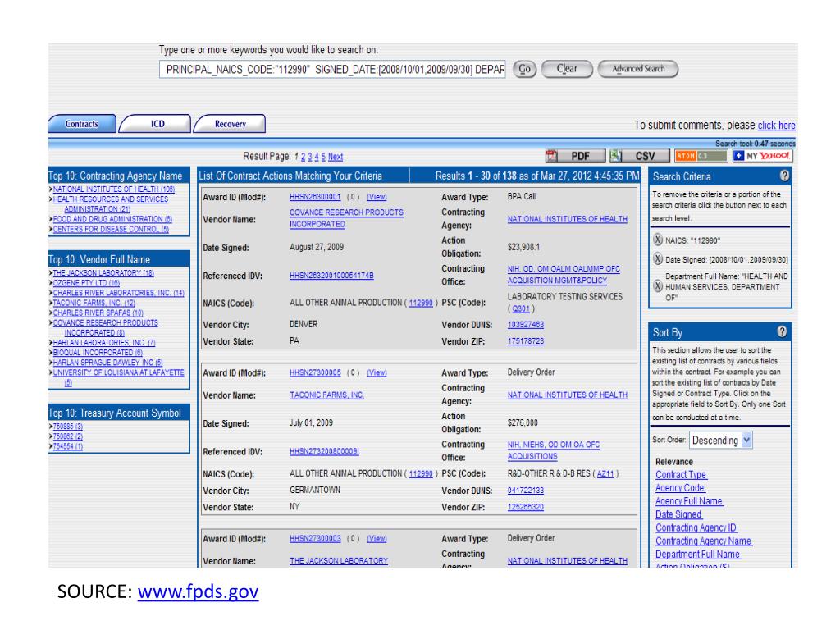Filter by Health Resources and Services Administration
The image size is (840, 630).
pos(111,204)
